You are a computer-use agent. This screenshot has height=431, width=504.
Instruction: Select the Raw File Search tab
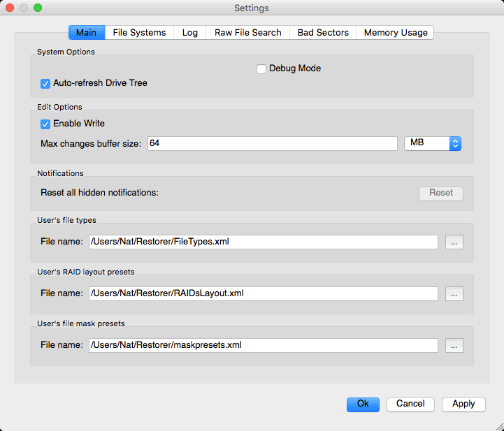tap(247, 33)
